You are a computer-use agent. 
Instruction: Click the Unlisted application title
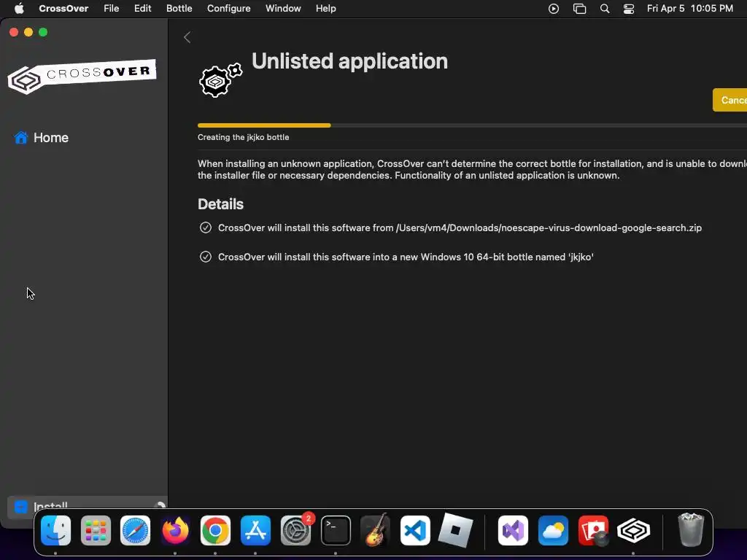pyautogui.click(x=349, y=61)
